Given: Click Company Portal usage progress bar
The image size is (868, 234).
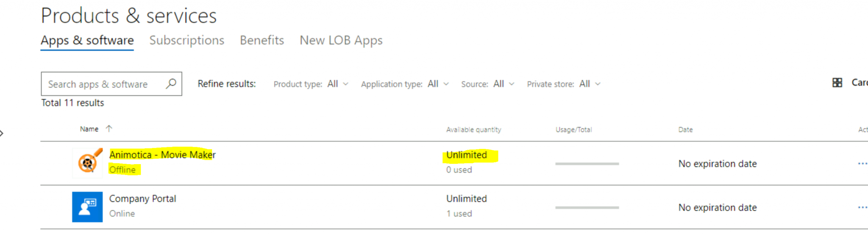Looking at the screenshot, I should pos(587,208).
